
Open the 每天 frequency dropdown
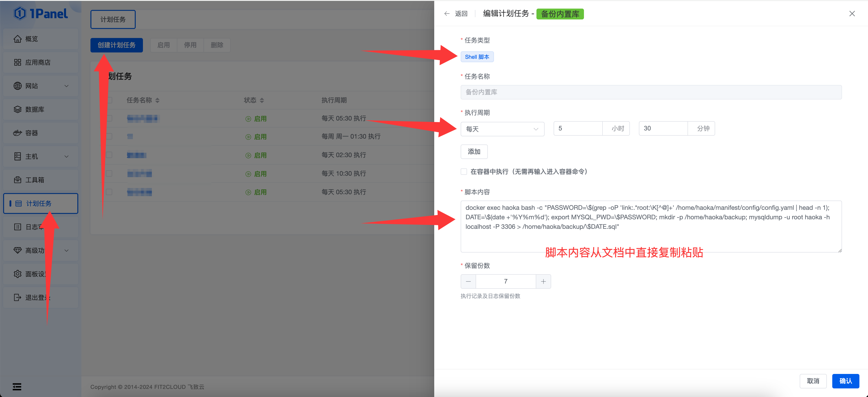click(x=502, y=129)
